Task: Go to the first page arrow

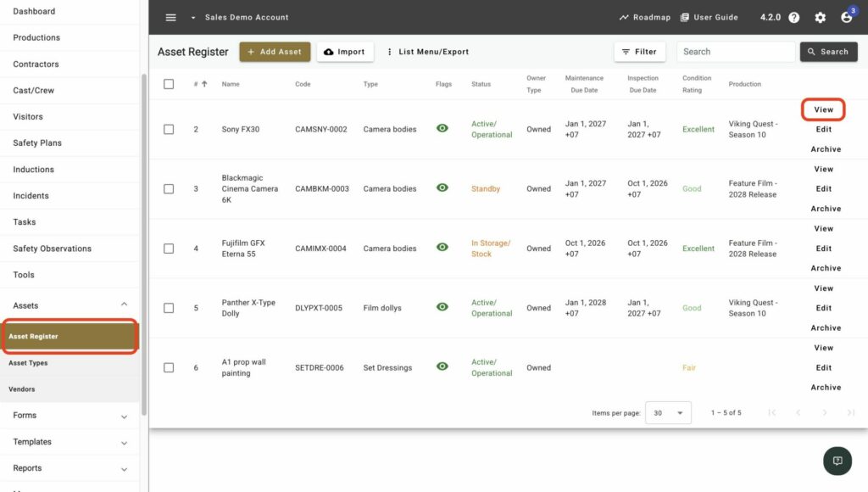Action: click(771, 412)
